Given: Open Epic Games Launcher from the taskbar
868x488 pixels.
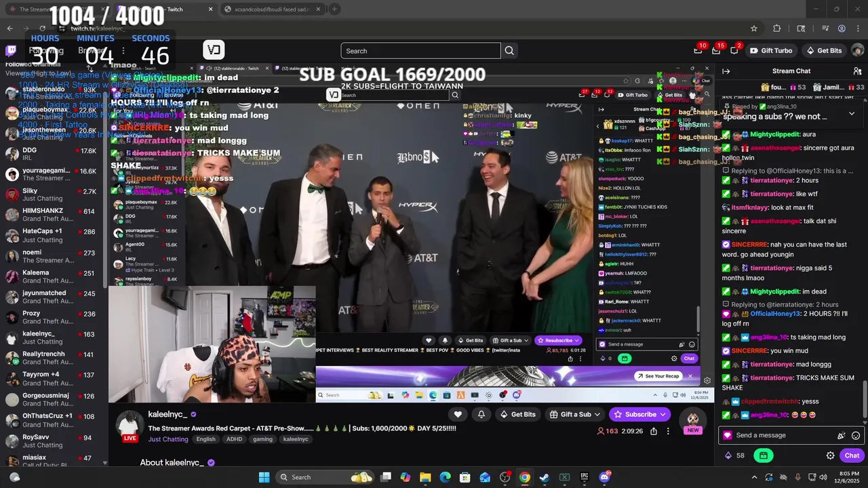Looking at the screenshot, I should tap(585, 477).
